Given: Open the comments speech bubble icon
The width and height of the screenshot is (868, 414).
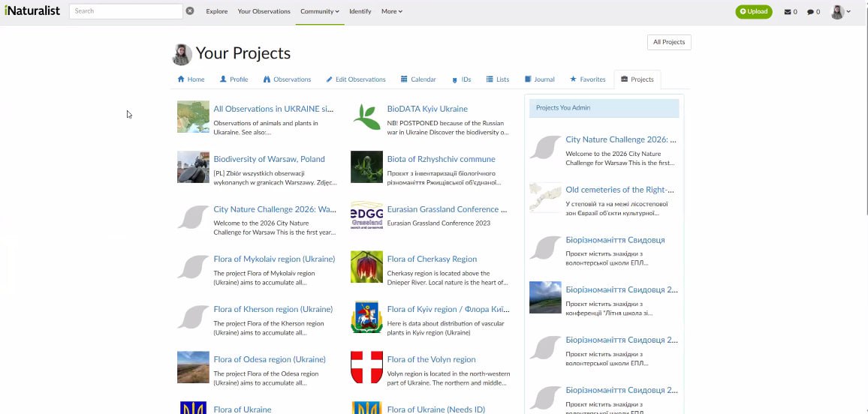Looking at the screenshot, I should 813,12.
